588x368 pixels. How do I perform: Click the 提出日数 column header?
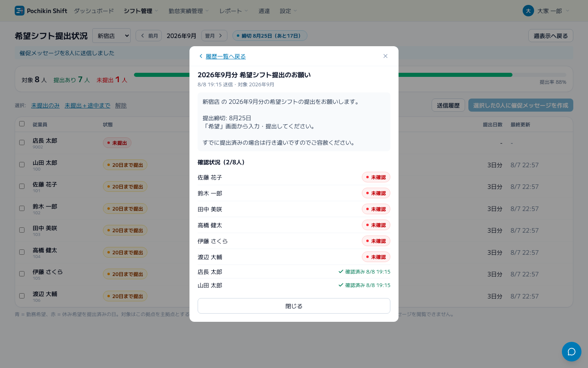(x=492, y=124)
